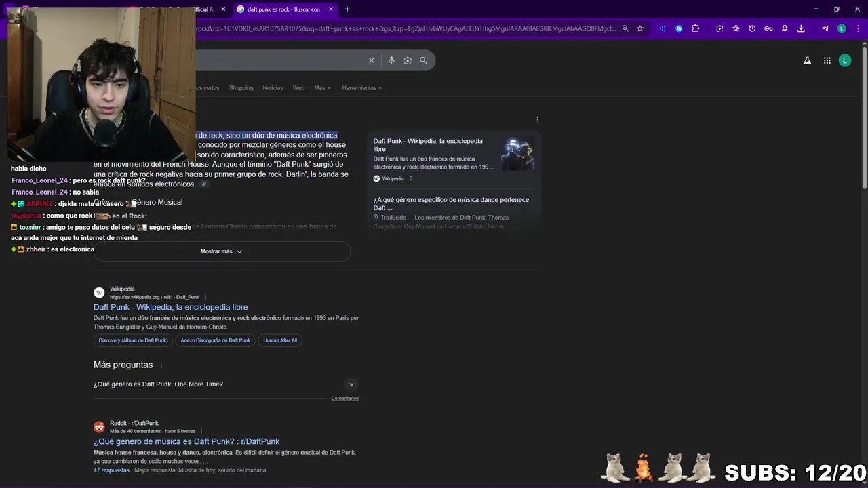Click the 'Más de 40 comentarios' text
Image resolution: width=868 pixels, height=488 pixels.
tap(135, 431)
